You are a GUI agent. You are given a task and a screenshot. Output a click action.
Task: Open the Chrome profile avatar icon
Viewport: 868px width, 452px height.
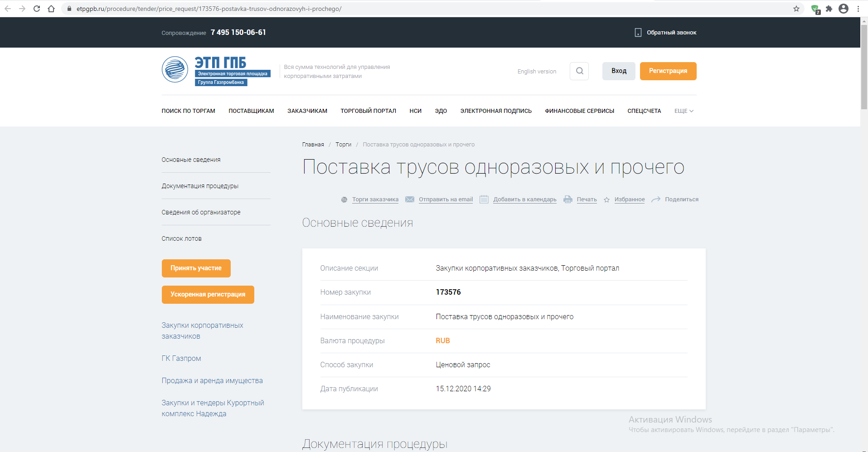[x=844, y=9]
